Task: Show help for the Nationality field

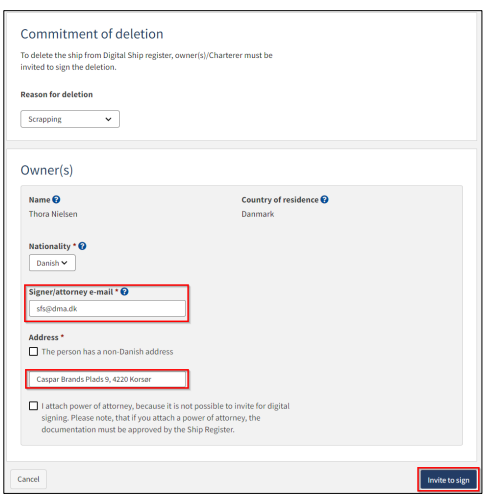Action: click(82, 246)
